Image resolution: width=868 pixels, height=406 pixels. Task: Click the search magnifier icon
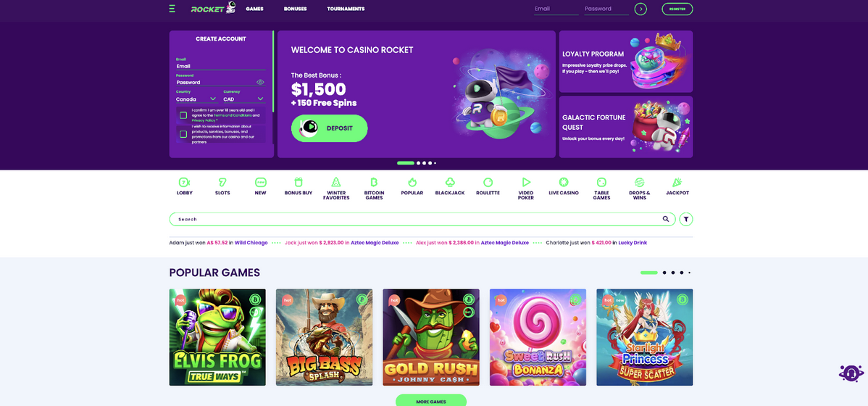pos(666,219)
